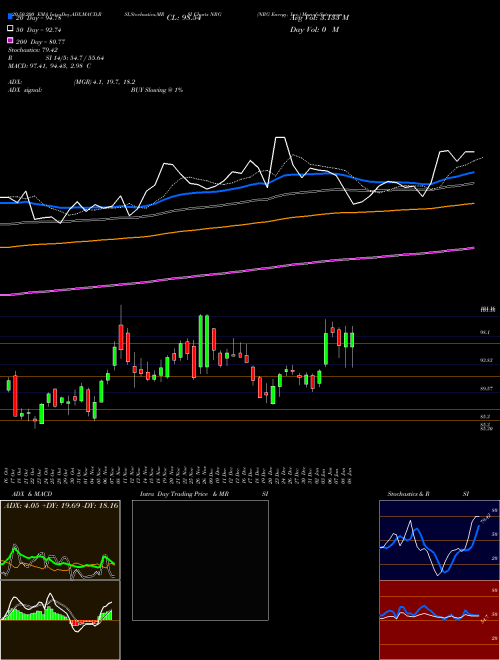This screenshot has height=660, width=500.
Task: Click the orange moving average line
Action: (x=236, y=226)
